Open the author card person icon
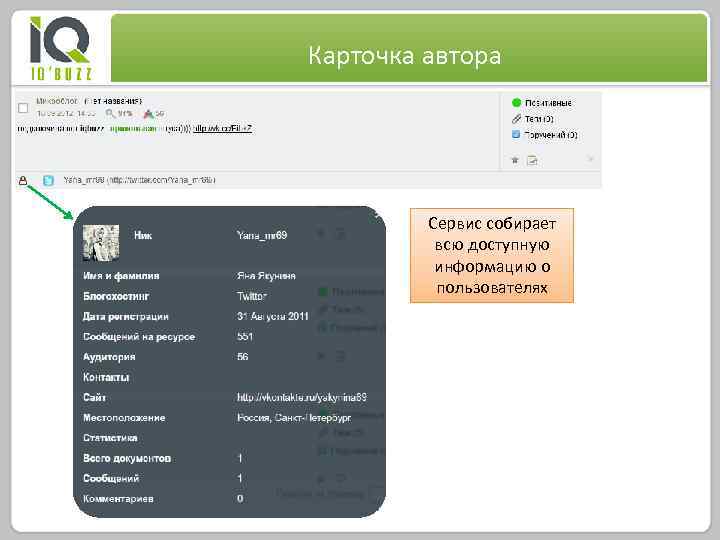 point(22,180)
